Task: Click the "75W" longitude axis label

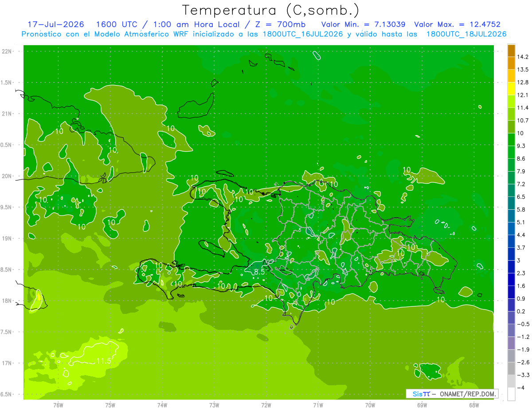Action: point(110,405)
